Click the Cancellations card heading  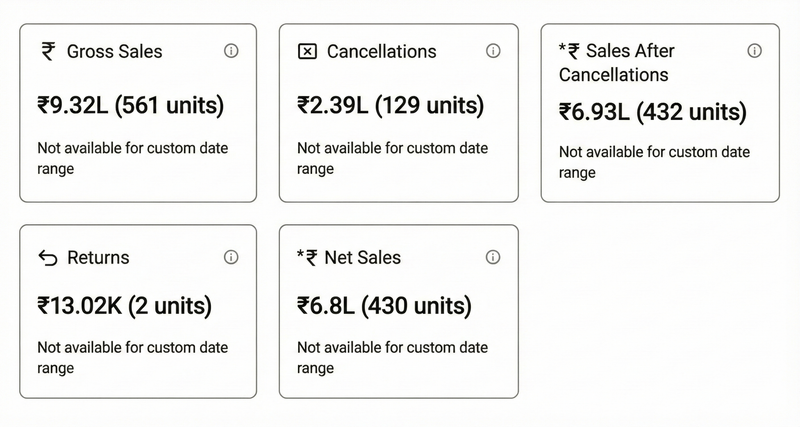[x=381, y=51]
